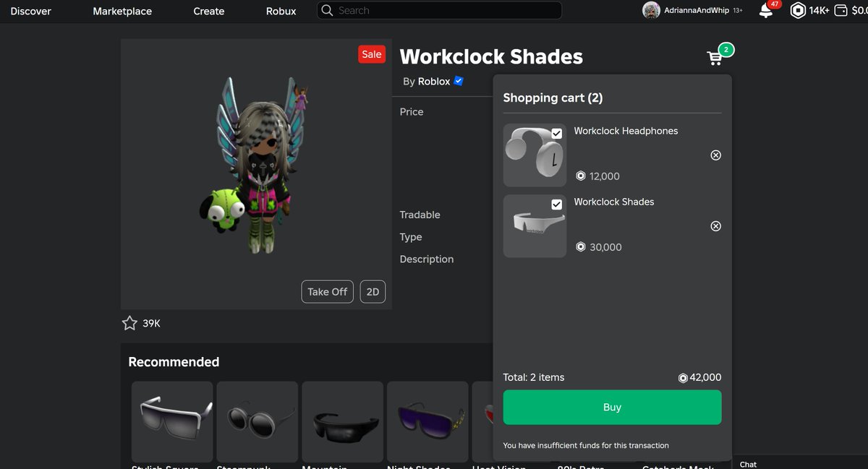
Task: Switch avatar preview to 2D
Action: [373, 292]
